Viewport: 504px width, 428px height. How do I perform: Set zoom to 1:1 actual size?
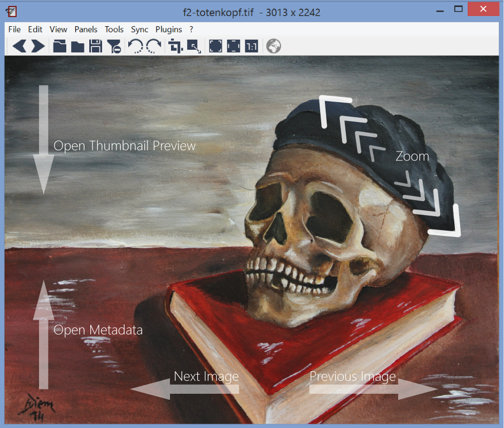pyautogui.click(x=251, y=46)
